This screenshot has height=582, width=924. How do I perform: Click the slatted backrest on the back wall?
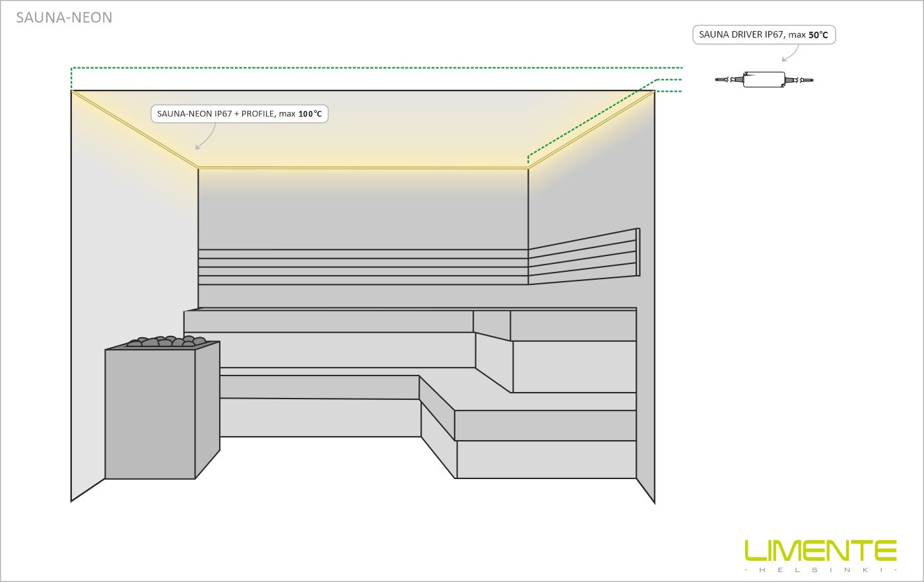click(x=362, y=267)
